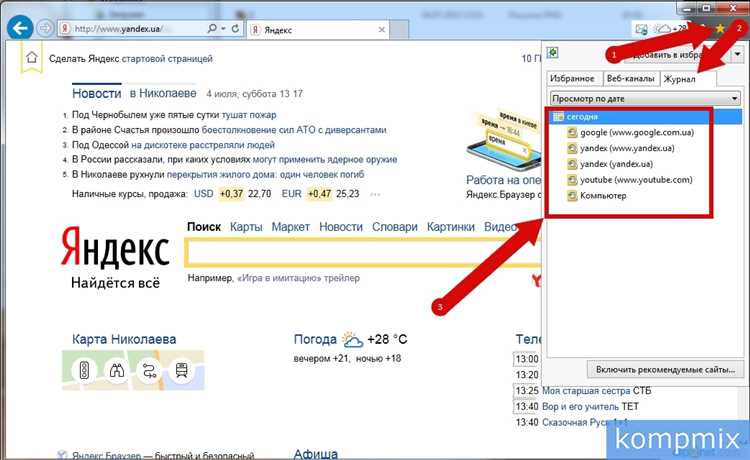750x460 pixels.
Task: Switch to the Веб-каналы tab
Action: pyautogui.click(x=630, y=78)
